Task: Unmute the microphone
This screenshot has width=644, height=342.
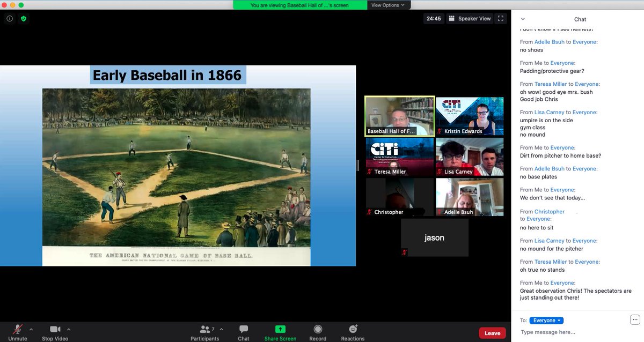Action: pyautogui.click(x=18, y=332)
